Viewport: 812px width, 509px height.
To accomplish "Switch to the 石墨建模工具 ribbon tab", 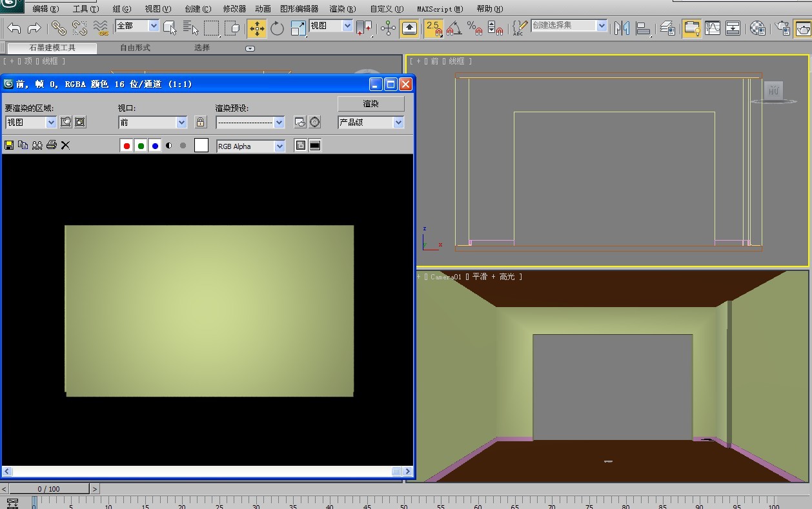I will point(52,48).
